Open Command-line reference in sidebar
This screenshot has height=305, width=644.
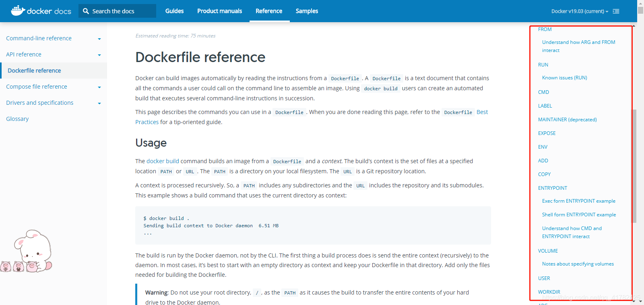point(39,38)
